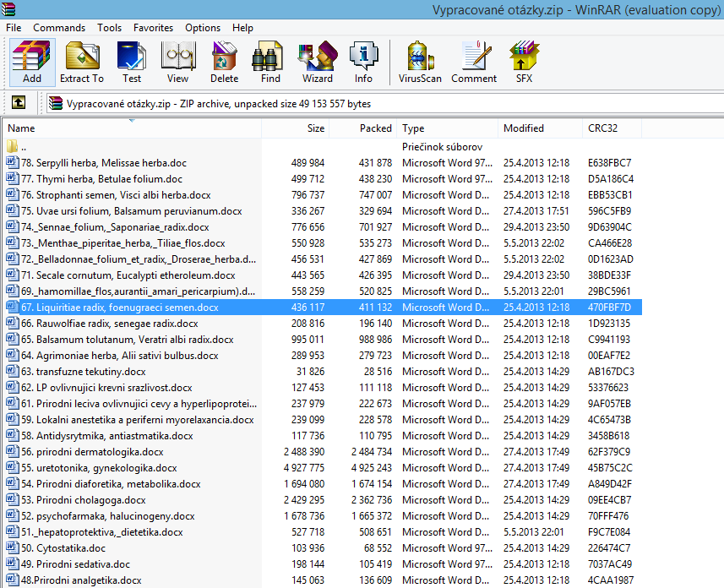The width and height of the screenshot is (724, 588).
Task: Run VirusScan on the archive
Action: coord(420,63)
